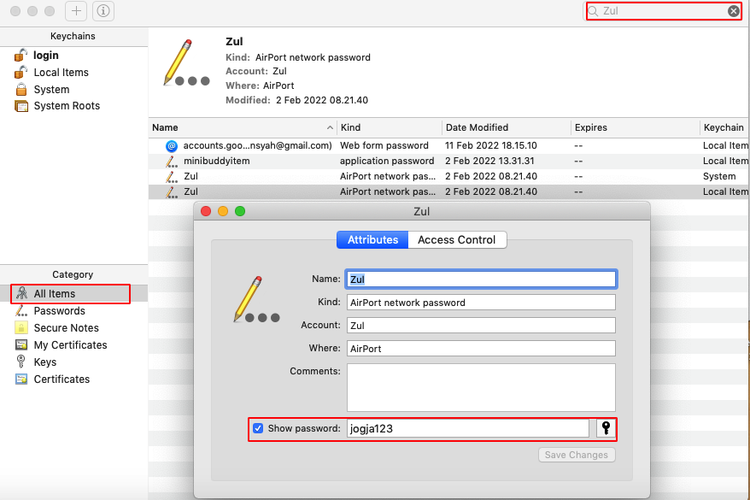This screenshot has width=750, height=500.
Task: Select the minibuddyitem row
Action: (449, 161)
